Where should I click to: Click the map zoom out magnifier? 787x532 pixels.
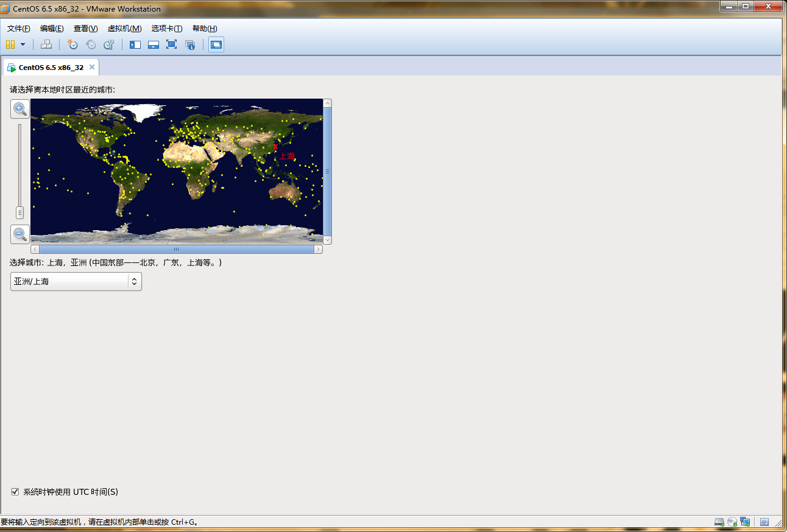point(19,234)
